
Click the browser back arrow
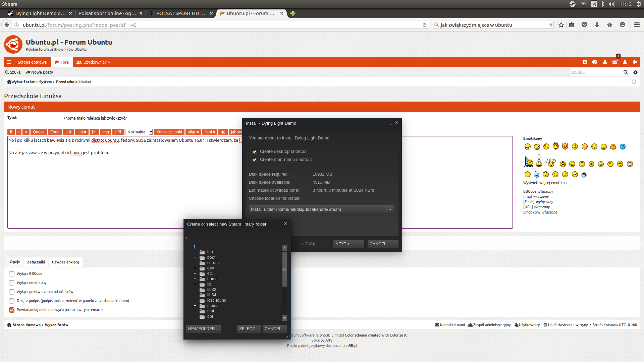coord(7,25)
